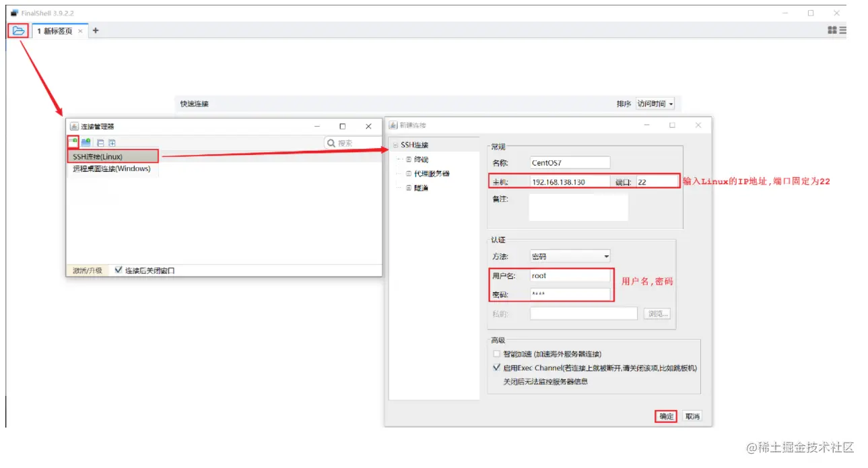Click the 搜索 search field in 连接管理器
Viewport: 868px width, 468px height.
pyautogui.click(x=352, y=143)
